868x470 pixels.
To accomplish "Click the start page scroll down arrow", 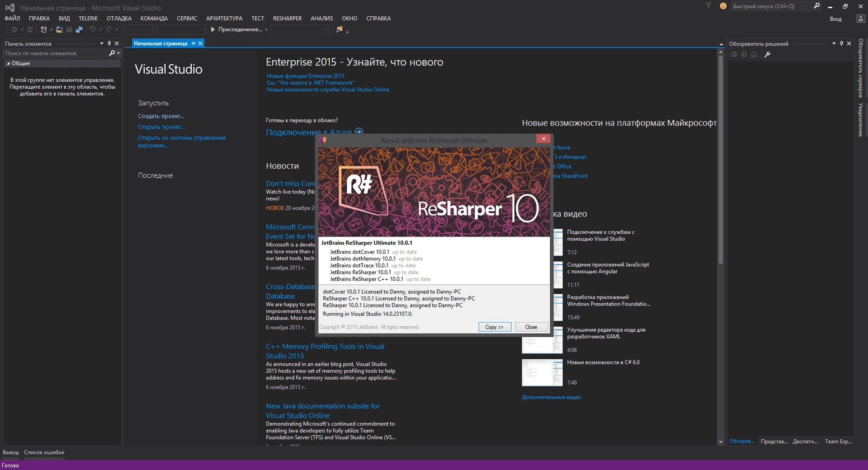I will point(720,442).
